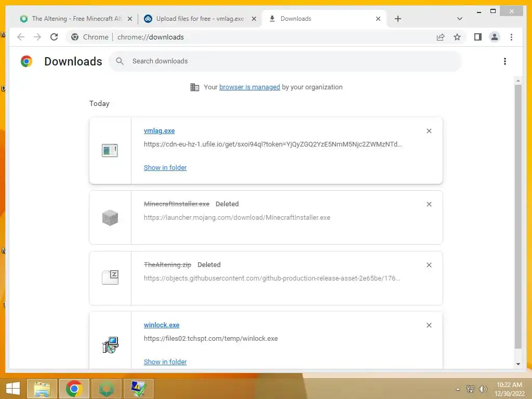This screenshot has height=399, width=532.
Task: Open the browser is managed link
Action: (249, 87)
